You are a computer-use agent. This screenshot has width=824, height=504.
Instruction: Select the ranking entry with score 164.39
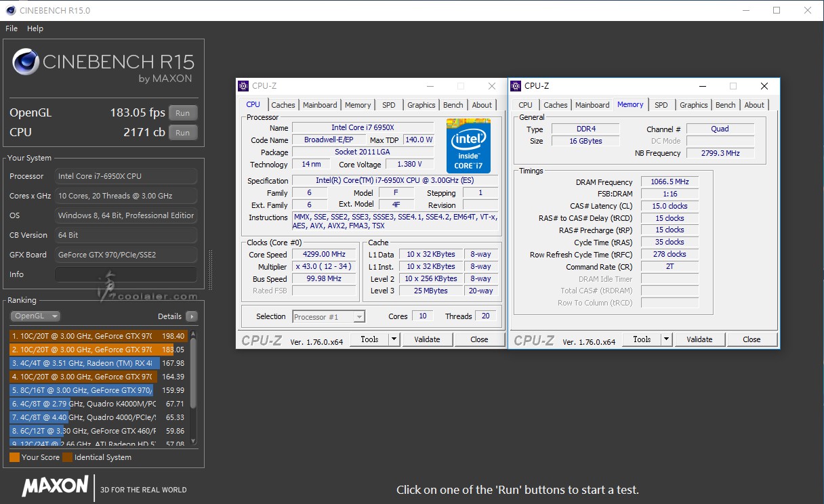[x=98, y=377]
